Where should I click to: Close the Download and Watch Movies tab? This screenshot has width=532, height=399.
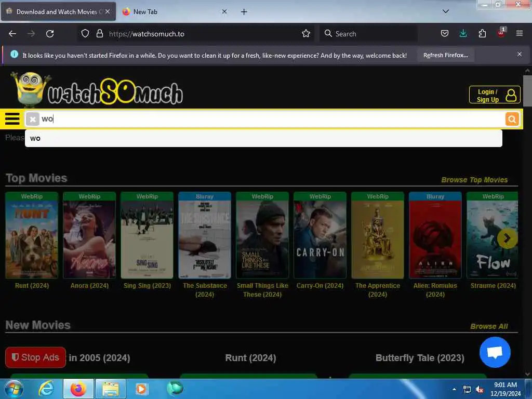click(108, 11)
